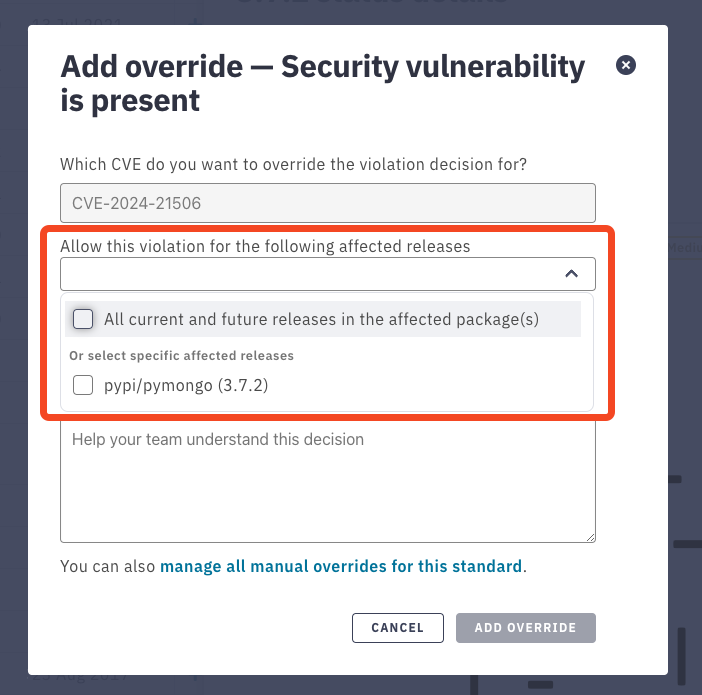Grab the textarea resize handle corner
This screenshot has width=702, height=695.
(590, 537)
